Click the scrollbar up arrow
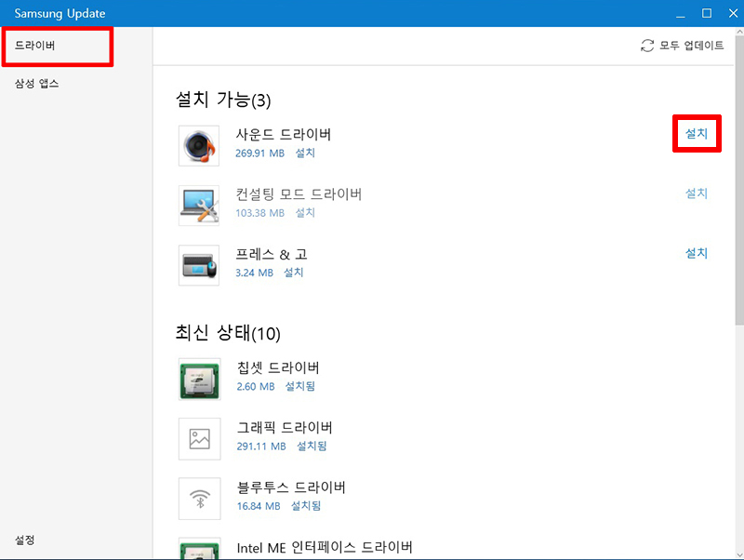The height and width of the screenshot is (560, 744). (739, 32)
